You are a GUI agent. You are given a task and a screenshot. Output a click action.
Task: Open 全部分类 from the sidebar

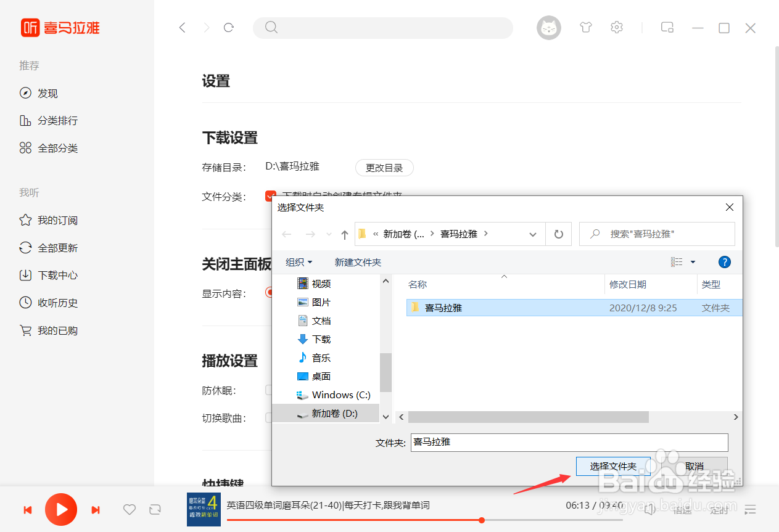(x=25, y=147)
